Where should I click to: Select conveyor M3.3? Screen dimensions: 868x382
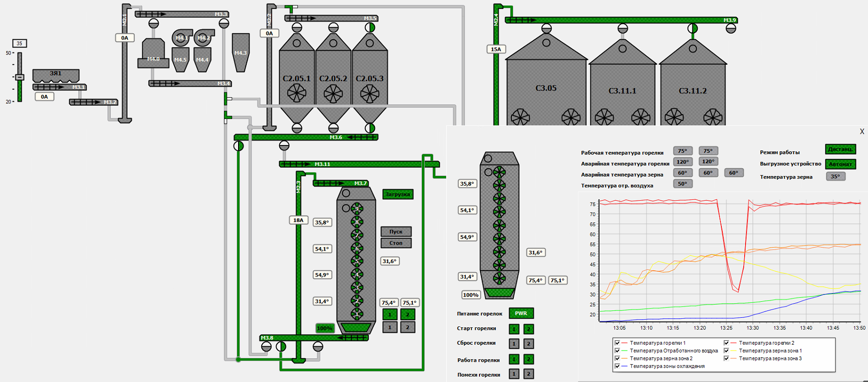point(181,15)
